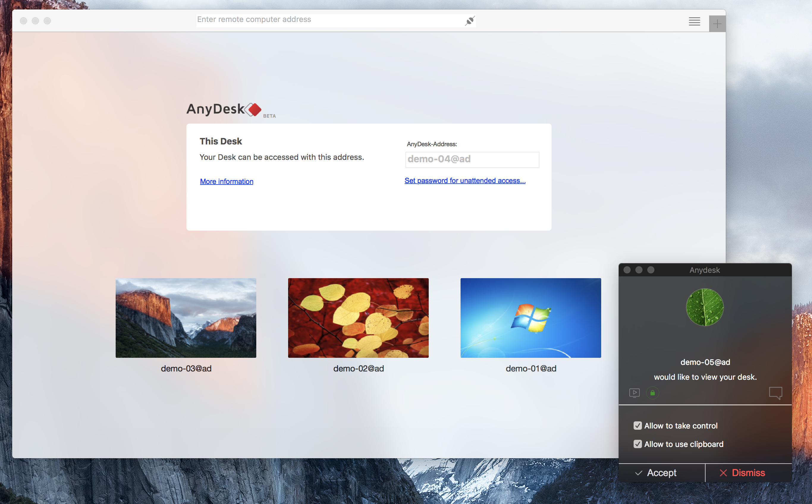
Task: Open the chat bubble icon
Action: pos(775,393)
